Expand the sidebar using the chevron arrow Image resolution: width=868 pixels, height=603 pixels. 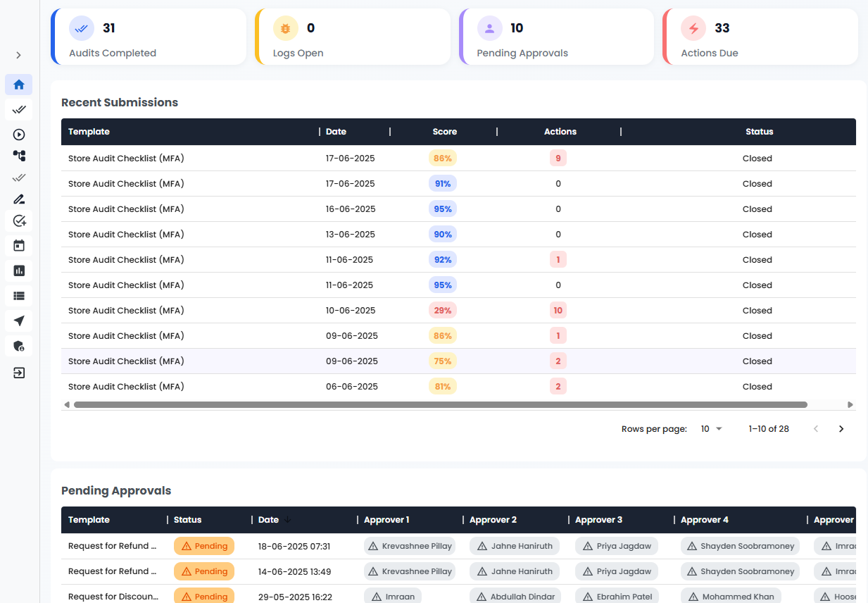19,55
